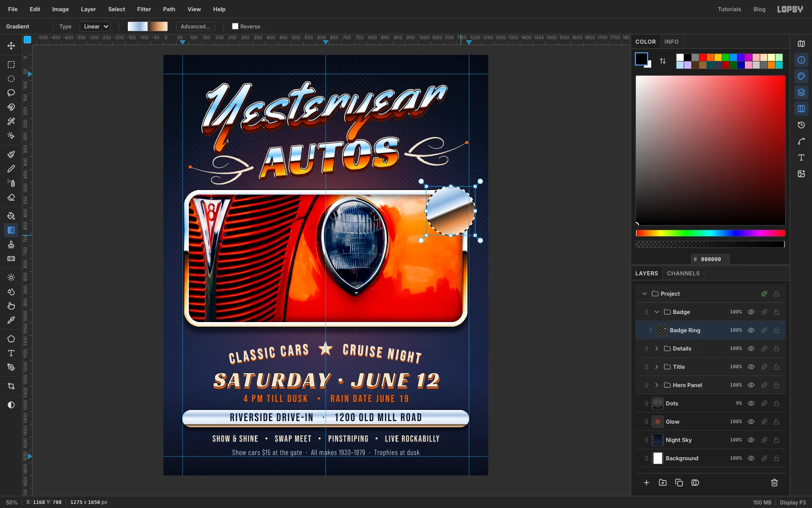This screenshot has width=812, height=508.
Task: Switch to the Info tab
Action: point(671,42)
